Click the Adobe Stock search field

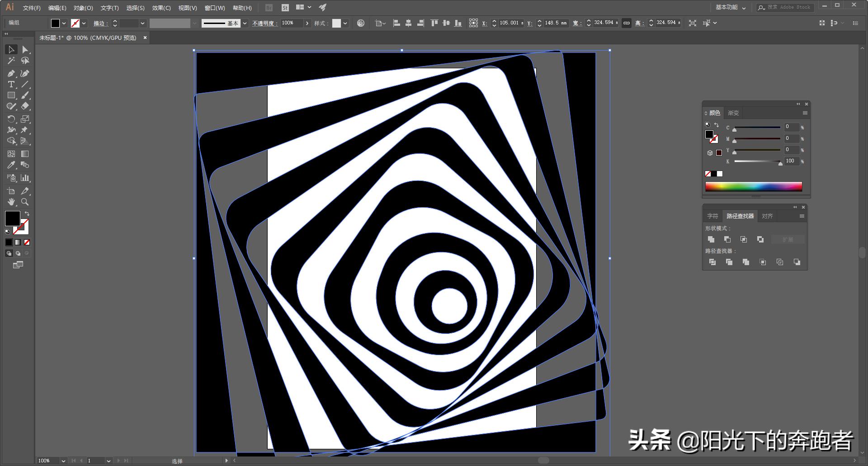pyautogui.click(x=785, y=7)
